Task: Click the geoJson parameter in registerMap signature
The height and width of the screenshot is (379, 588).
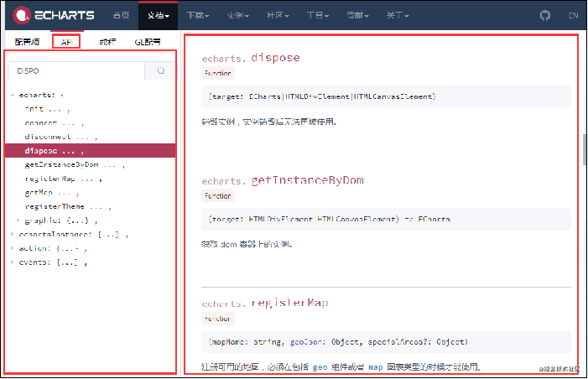Action: (x=305, y=342)
